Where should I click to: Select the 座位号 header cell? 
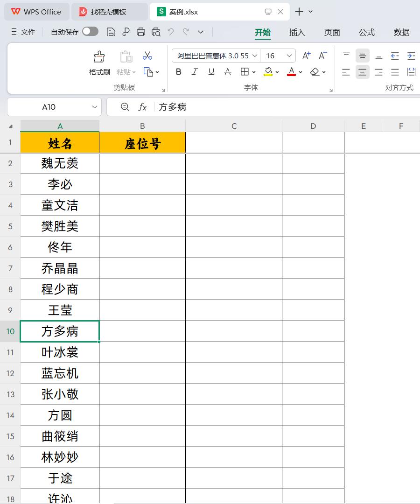pyautogui.click(x=142, y=142)
